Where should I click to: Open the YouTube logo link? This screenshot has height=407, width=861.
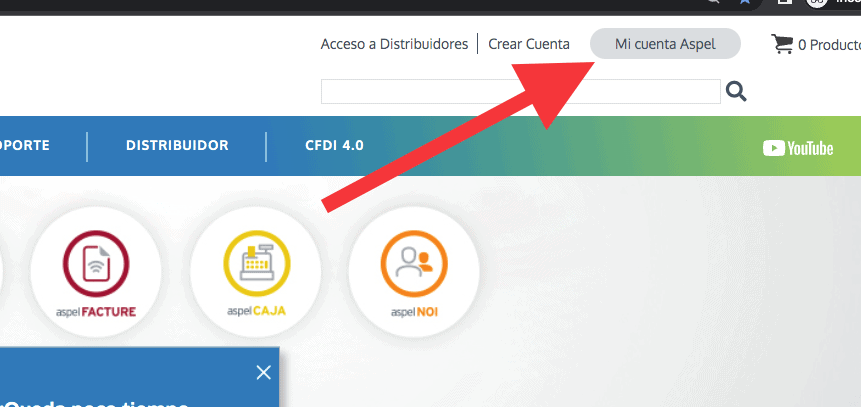click(x=798, y=148)
